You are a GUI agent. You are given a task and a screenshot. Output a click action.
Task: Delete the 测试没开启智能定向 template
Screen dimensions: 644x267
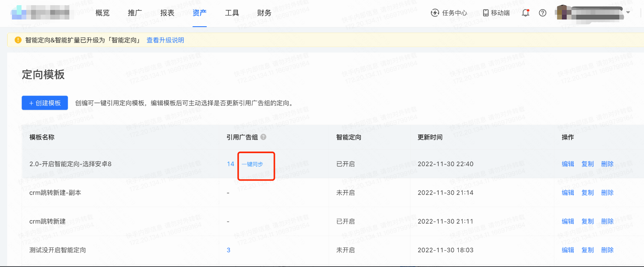(x=607, y=250)
